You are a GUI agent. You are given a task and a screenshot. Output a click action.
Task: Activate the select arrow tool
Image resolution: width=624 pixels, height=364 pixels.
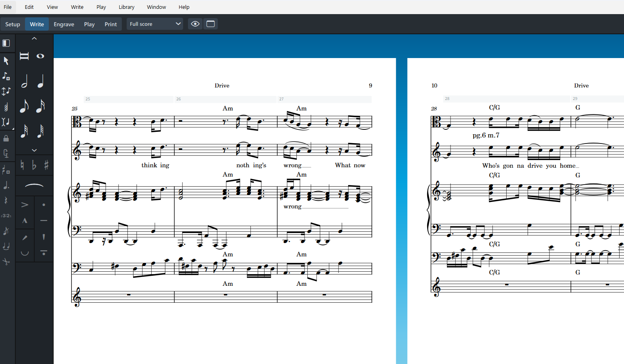6,60
